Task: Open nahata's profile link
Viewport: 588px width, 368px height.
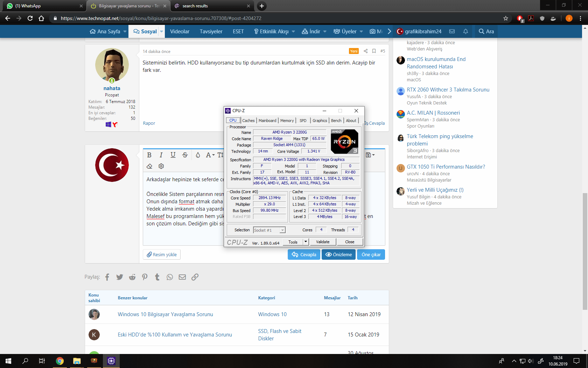Action: [112, 88]
